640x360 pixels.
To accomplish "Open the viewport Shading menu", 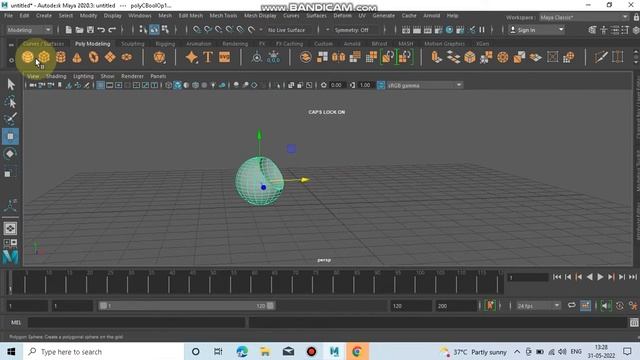I will pyautogui.click(x=56, y=76).
